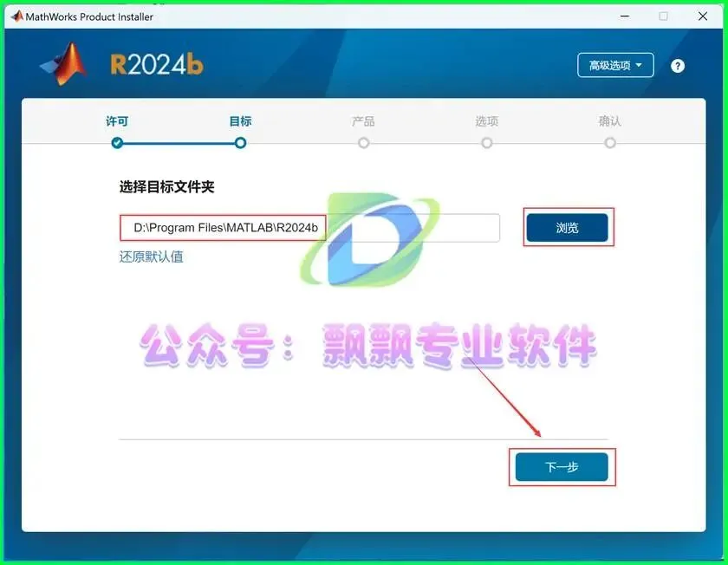Select the 确认 step tab
The height and width of the screenshot is (565, 728).
tap(610, 121)
